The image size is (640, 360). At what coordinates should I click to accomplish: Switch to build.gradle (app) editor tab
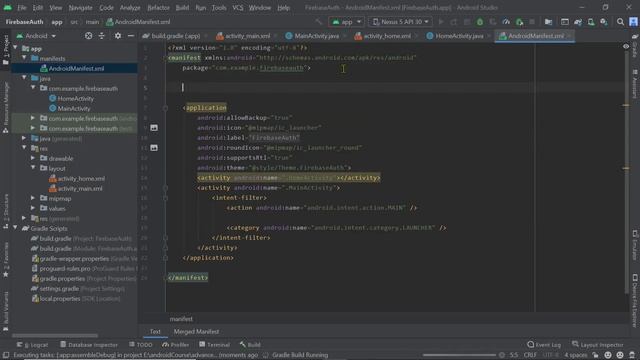(x=171, y=36)
